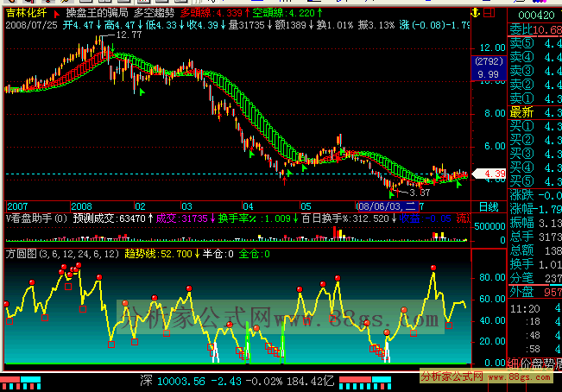The width and height of the screenshot is (562, 392).
Task: Switch to the 价 tab below ticks
Action: coord(526,364)
